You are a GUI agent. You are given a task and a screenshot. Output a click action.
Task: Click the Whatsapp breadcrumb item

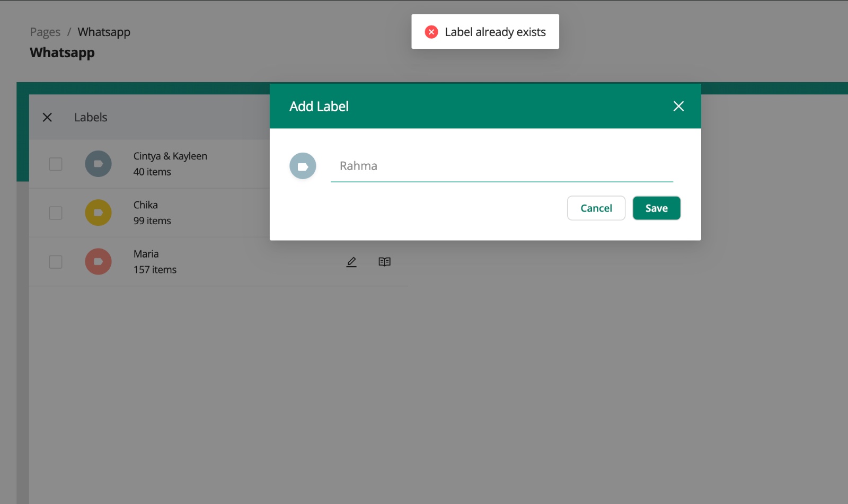[104, 32]
